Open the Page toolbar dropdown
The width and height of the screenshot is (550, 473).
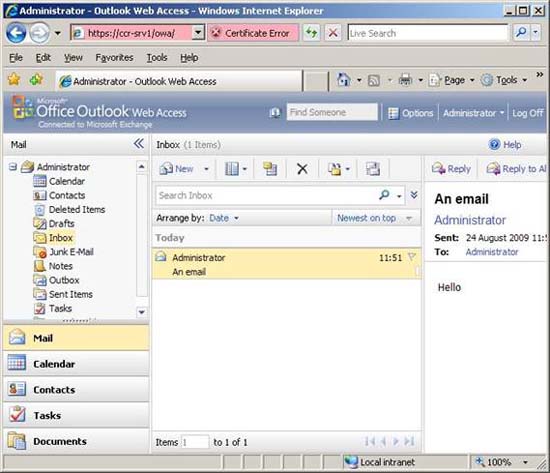coord(472,80)
